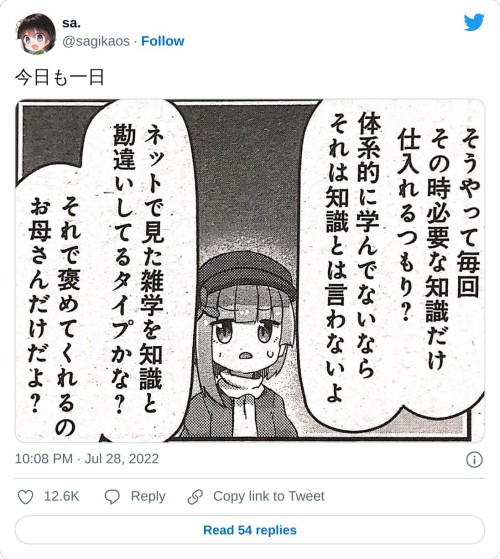Click the chain link copy icon
Screen dimensions: 500x559
coord(195,497)
